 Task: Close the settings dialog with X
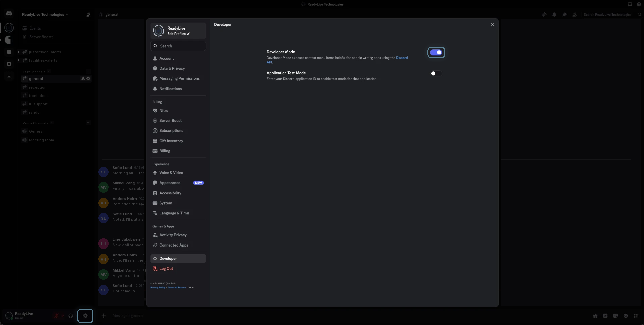pos(492,24)
